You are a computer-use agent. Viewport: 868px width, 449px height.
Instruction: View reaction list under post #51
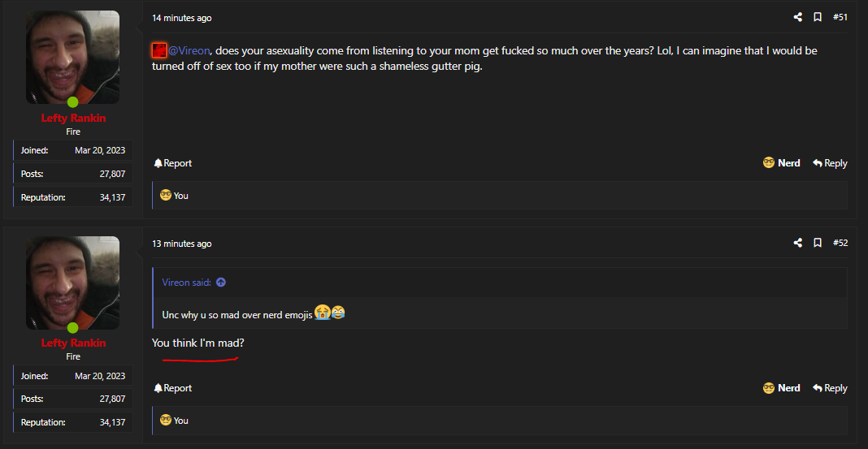(174, 196)
